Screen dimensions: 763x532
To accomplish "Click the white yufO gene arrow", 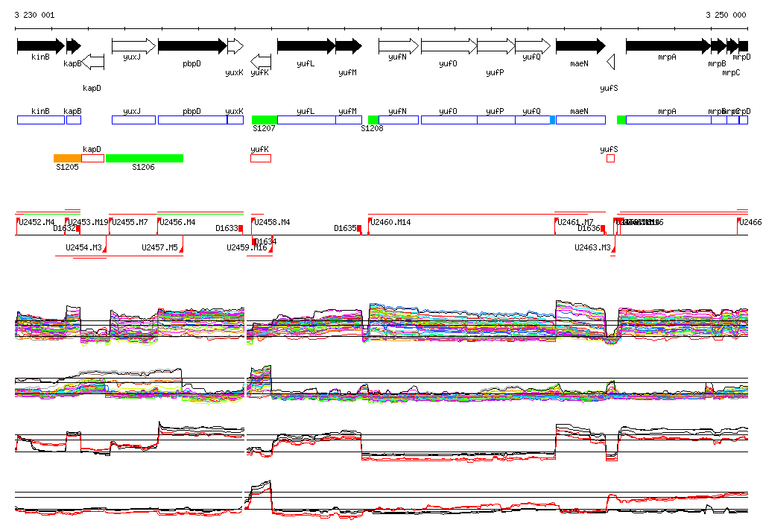I will pos(449,46).
